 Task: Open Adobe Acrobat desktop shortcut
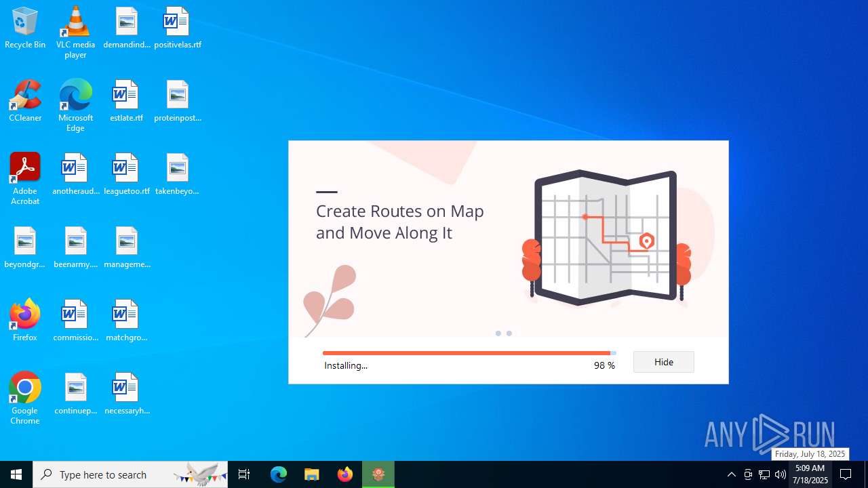coord(25,179)
